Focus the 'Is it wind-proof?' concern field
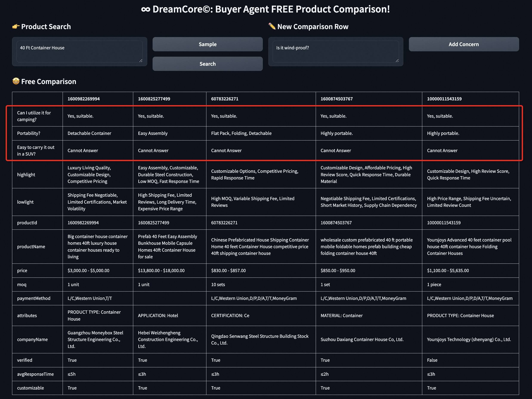 (336, 51)
